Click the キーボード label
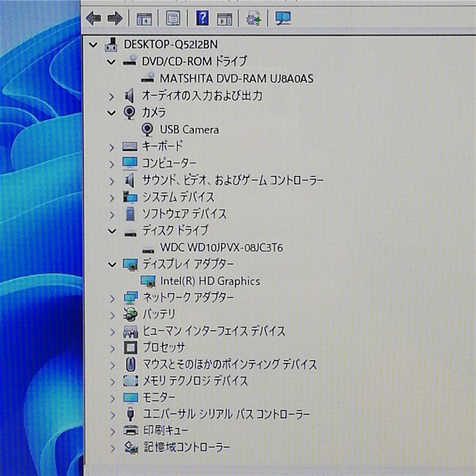This screenshot has width=476, height=476. [x=162, y=146]
